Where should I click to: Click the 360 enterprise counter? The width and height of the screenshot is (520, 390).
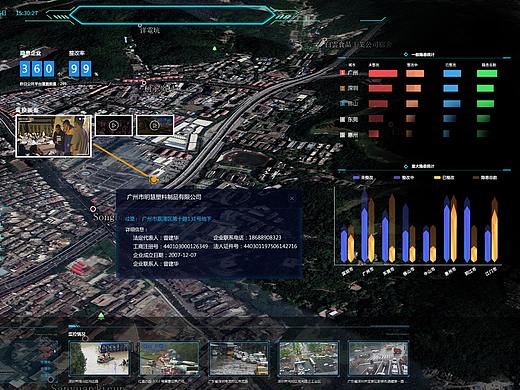(37, 69)
